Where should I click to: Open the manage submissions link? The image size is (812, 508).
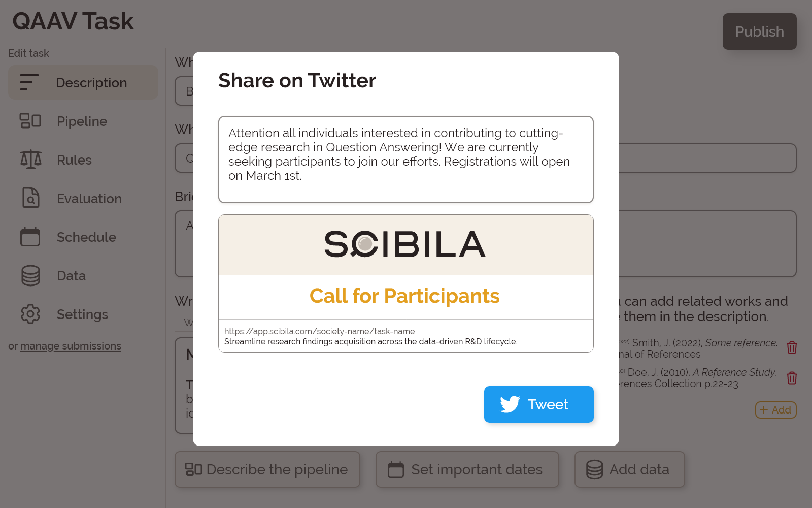71,346
